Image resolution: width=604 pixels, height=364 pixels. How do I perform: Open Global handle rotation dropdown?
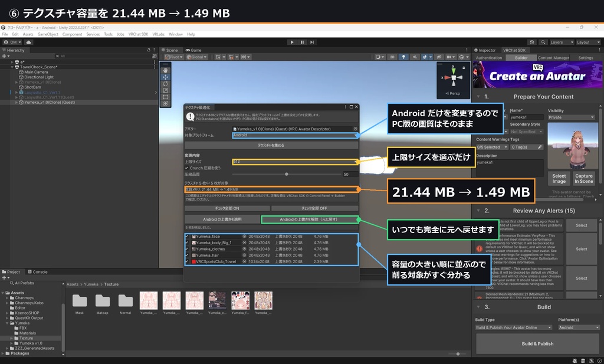pyautogui.click(x=196, y=57)
